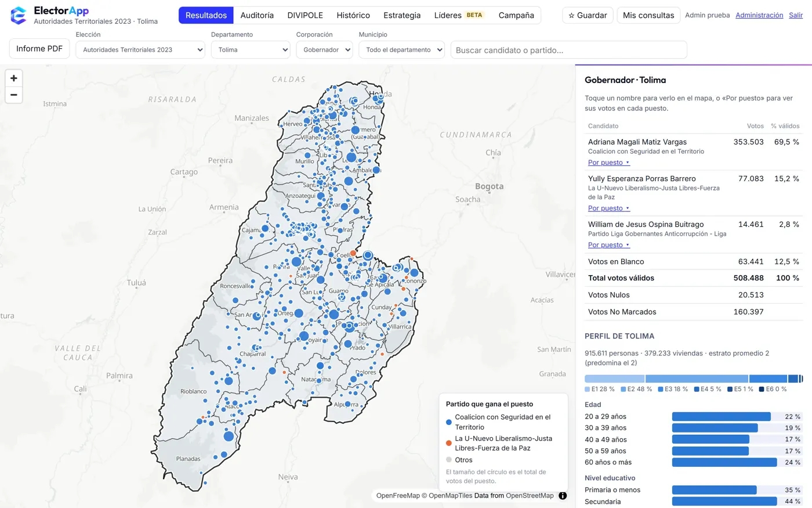
Task: Click the 20 a 29 años bar
Action: point(722,416)
